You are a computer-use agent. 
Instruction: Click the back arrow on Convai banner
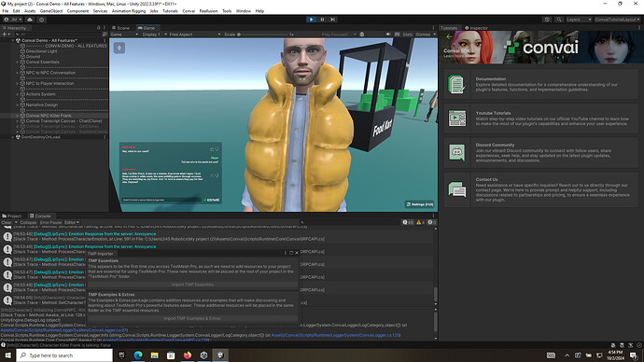click(x=449, y=36)
